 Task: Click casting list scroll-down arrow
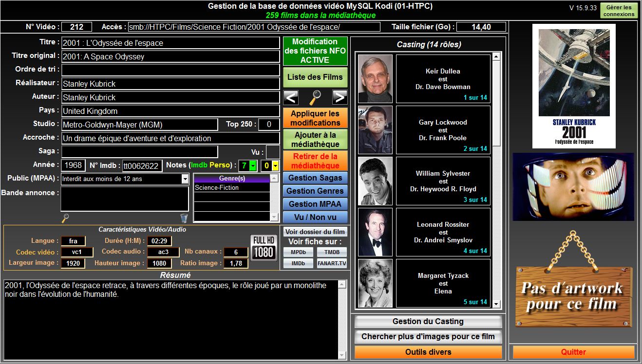click(496, 304)
